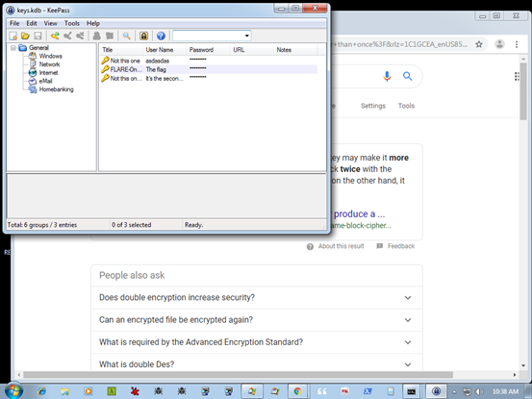The width and height of the screenshot is (532, 399).
Task: Create new database via KeePass toolbar
Action: pyautogui.click(x=13, y=36)
